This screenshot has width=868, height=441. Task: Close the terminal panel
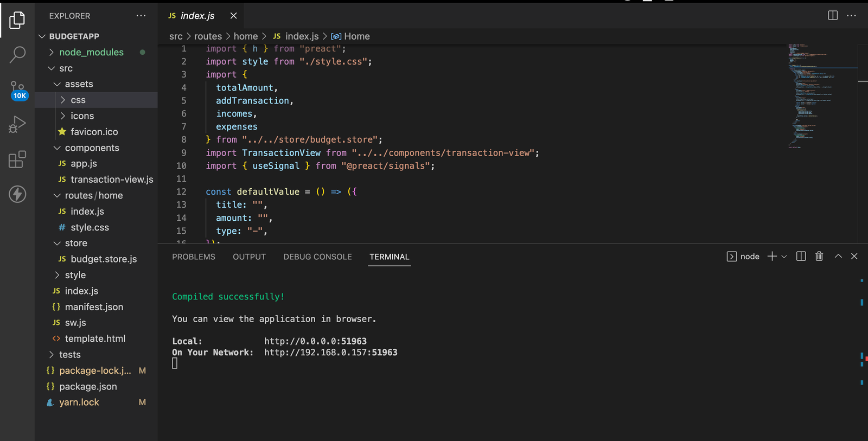pyautogui.click(x=854, y=257)
